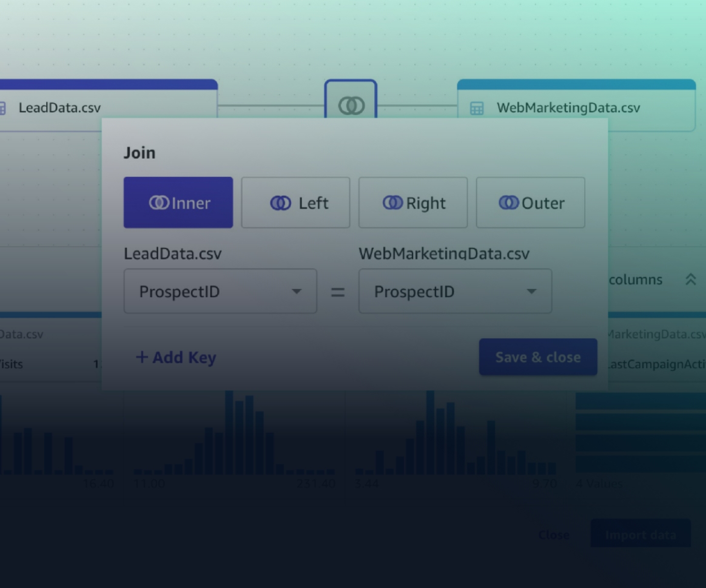Screen dimensions: 706x588
Task: Select the LeadData.csv dataset node
Action: [x=108, y=105]
